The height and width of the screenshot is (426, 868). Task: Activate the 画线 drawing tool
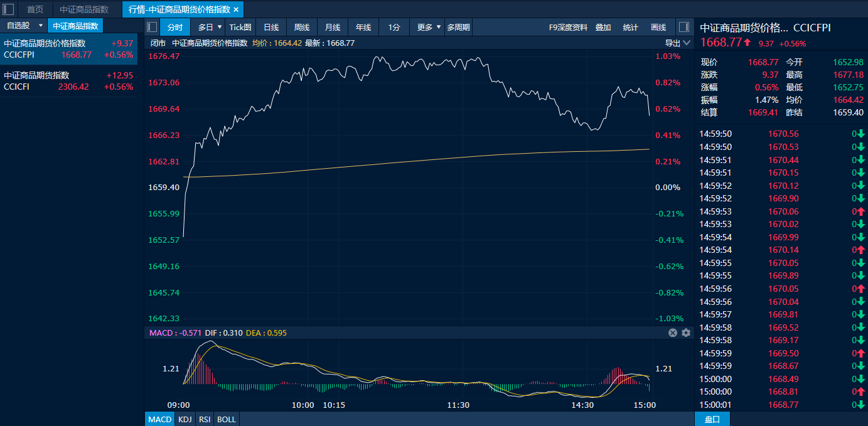[x=658, y=27]
